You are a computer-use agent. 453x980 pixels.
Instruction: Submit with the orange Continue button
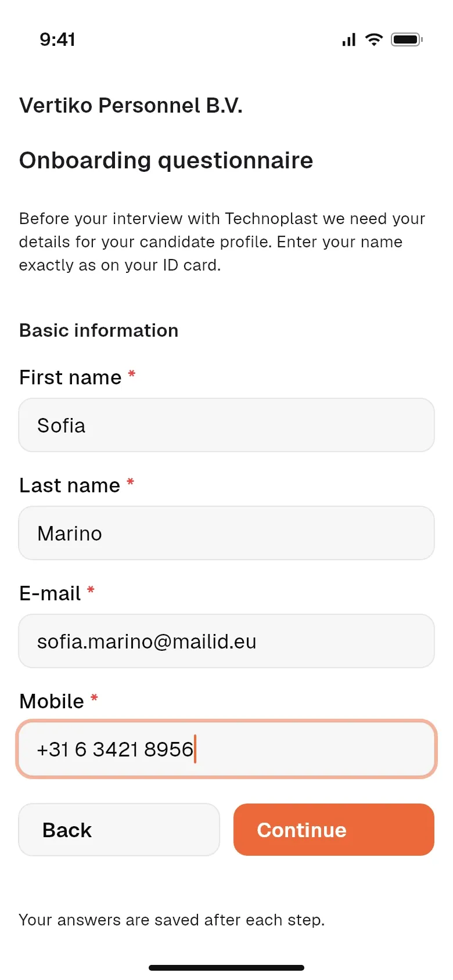coord(334,830)
